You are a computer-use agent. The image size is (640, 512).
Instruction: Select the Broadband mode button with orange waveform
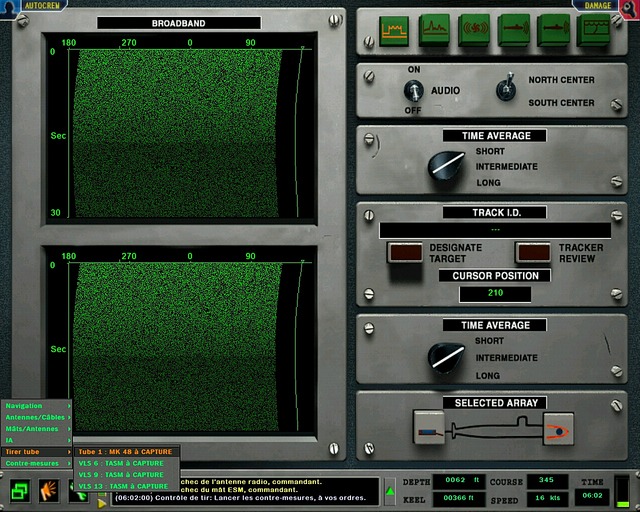[394, 31]
